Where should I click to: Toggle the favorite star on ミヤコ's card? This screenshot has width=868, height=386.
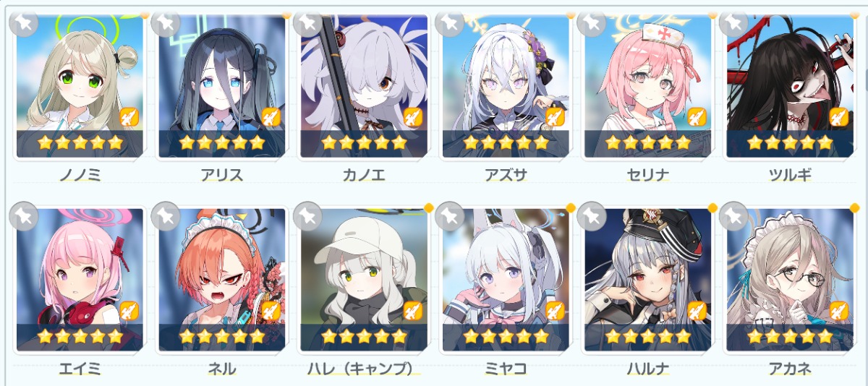pos(450,215)
